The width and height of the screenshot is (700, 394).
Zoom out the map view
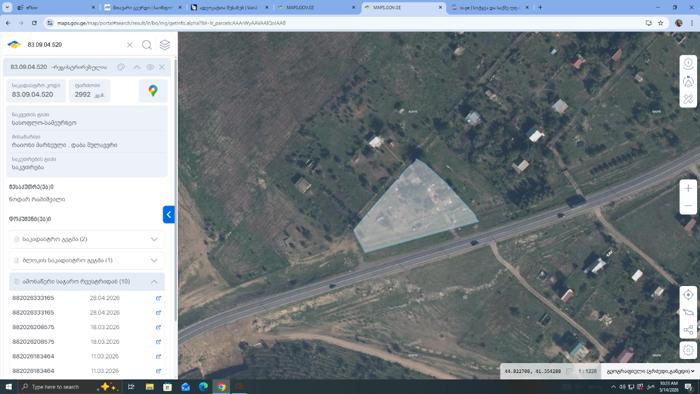click(688, 206)
